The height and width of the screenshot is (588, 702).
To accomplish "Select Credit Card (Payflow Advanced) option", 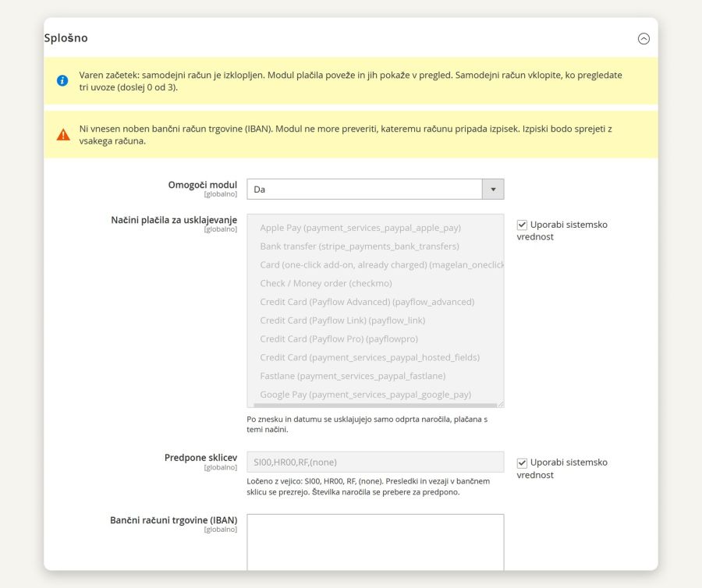I will 375,302.
